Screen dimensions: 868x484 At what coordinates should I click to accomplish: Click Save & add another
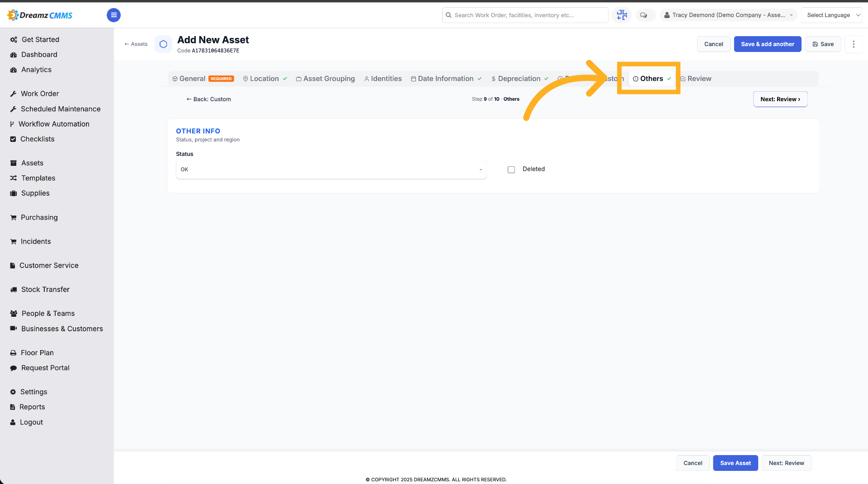[x=767, y=44]
